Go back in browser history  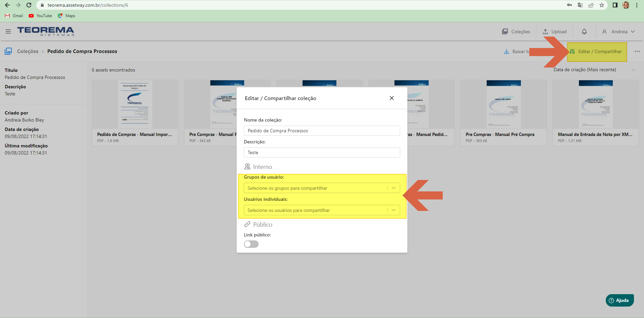[7, 5]
